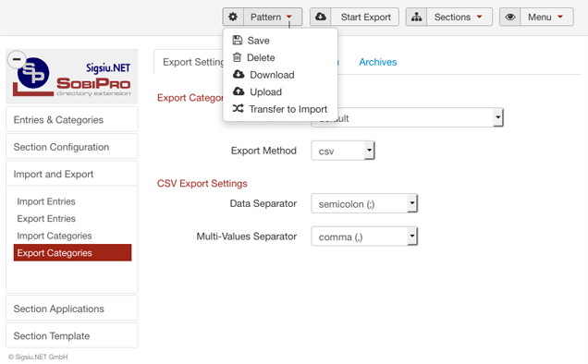
Task: Click the cloud Upload icon in menu
Action: click(x=239, y=91)
